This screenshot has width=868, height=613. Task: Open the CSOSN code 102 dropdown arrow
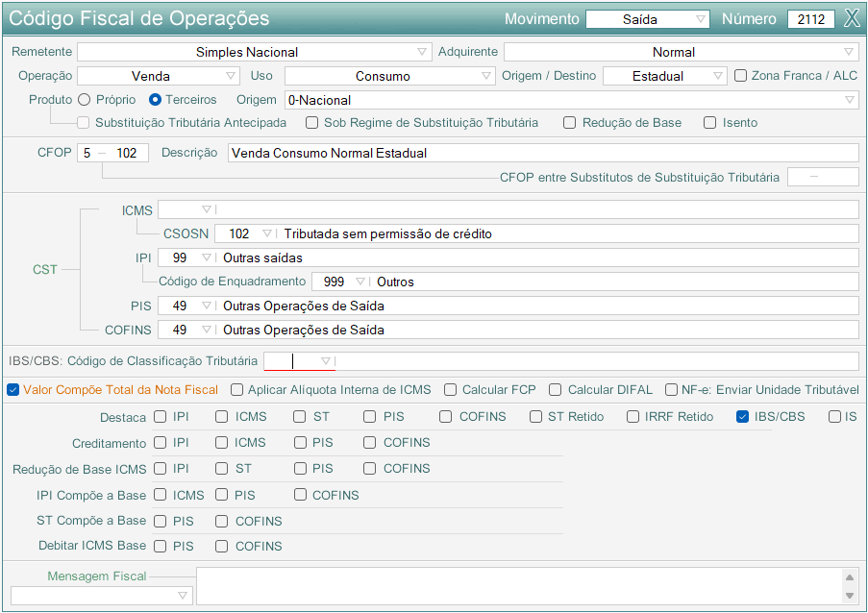(267, 233)
